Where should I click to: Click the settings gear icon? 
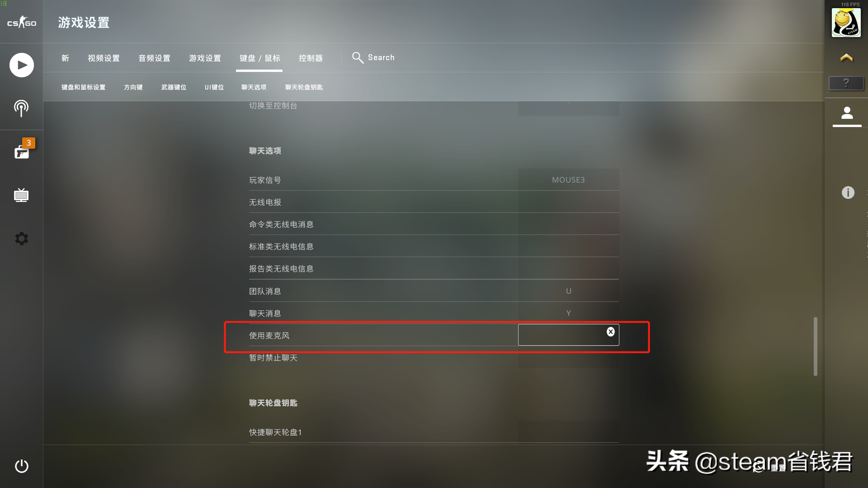pos(21,238)
